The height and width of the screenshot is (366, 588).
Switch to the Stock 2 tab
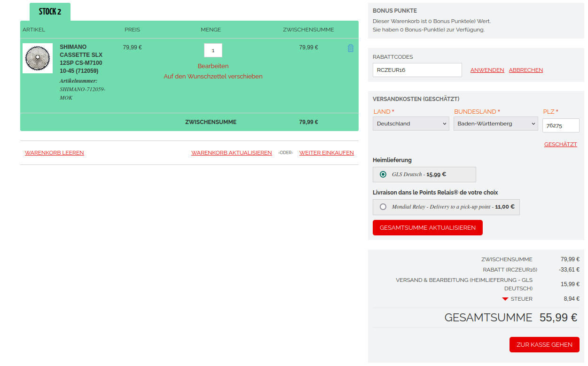(50, 12)
